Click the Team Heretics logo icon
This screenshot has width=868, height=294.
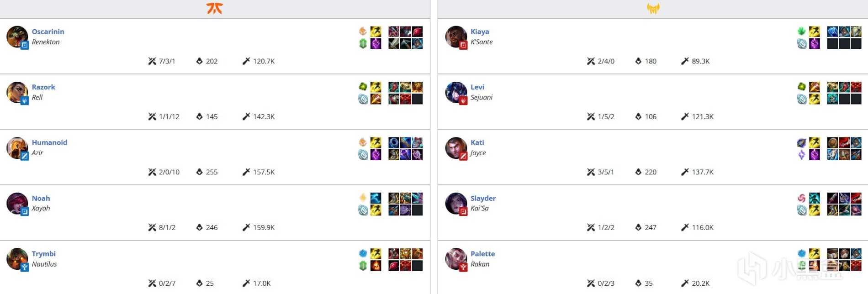tap(653, 8)
